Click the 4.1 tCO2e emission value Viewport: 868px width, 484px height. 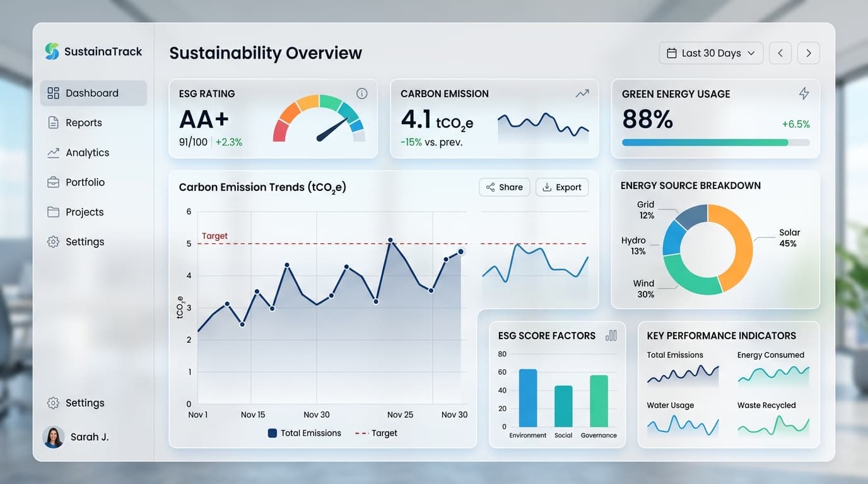click(x=437, y=120)
